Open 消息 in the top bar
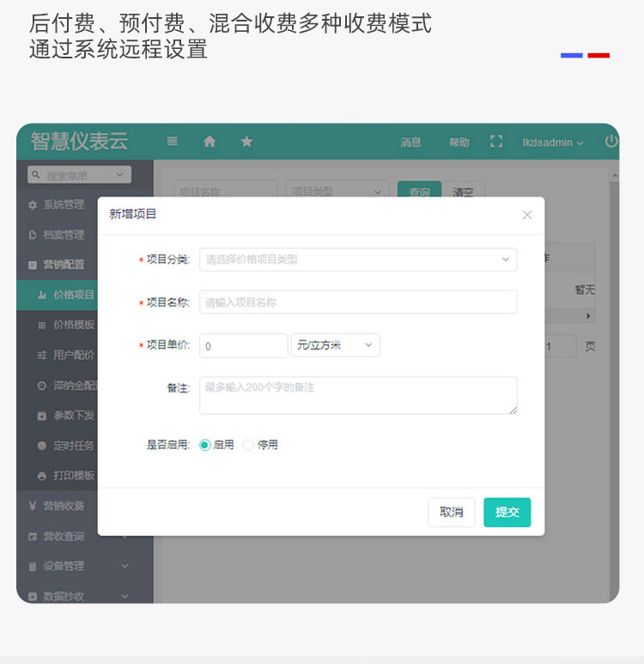This screenshot has width=644, height=664. 410,143
